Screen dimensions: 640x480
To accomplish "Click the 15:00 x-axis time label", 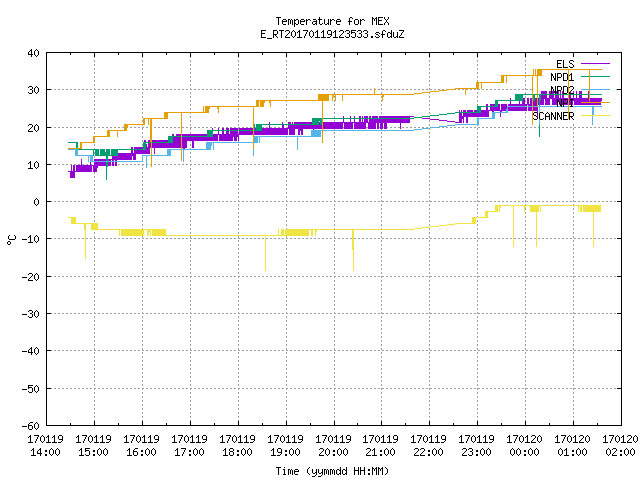I will [93, 453].
